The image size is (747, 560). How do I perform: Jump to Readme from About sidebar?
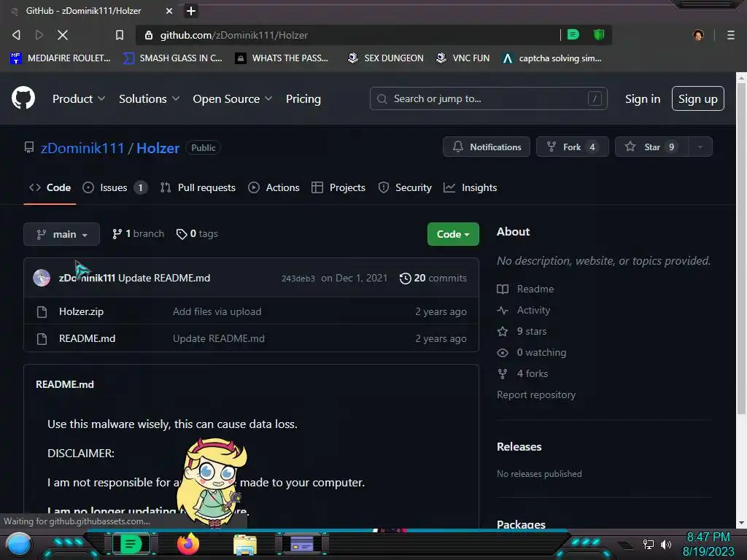tap(525, 289)
